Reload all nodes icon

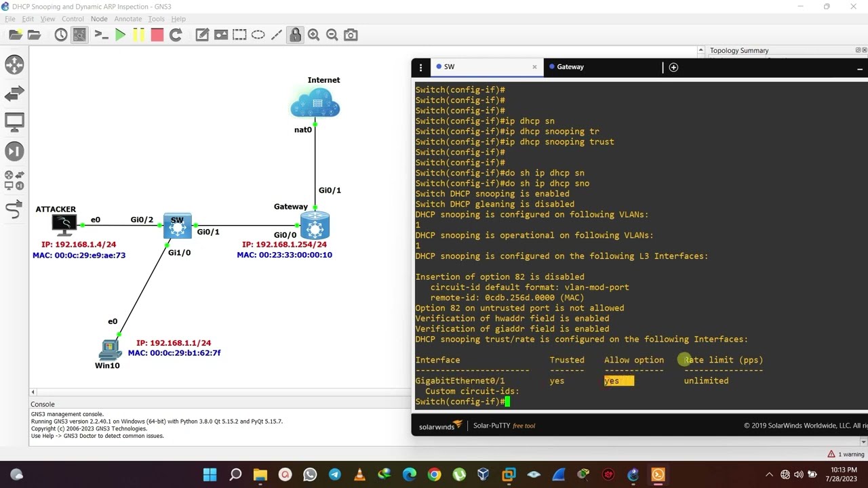click(176, 35)
